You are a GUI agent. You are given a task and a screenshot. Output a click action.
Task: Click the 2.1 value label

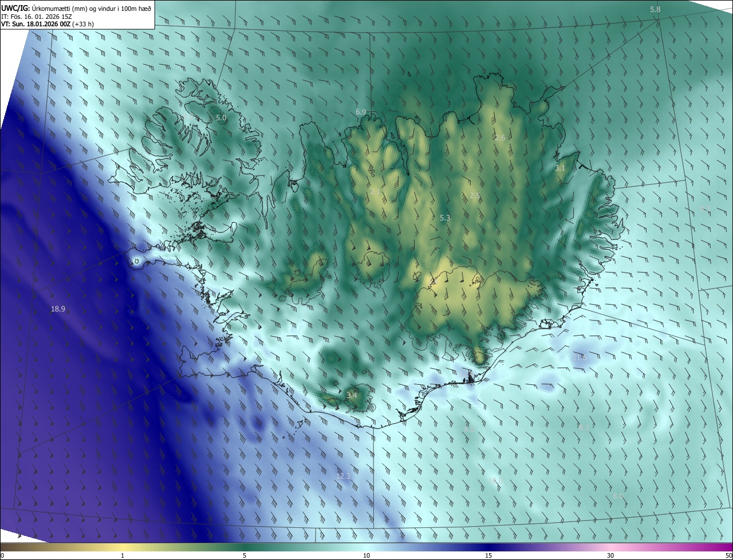coord(375,191)
